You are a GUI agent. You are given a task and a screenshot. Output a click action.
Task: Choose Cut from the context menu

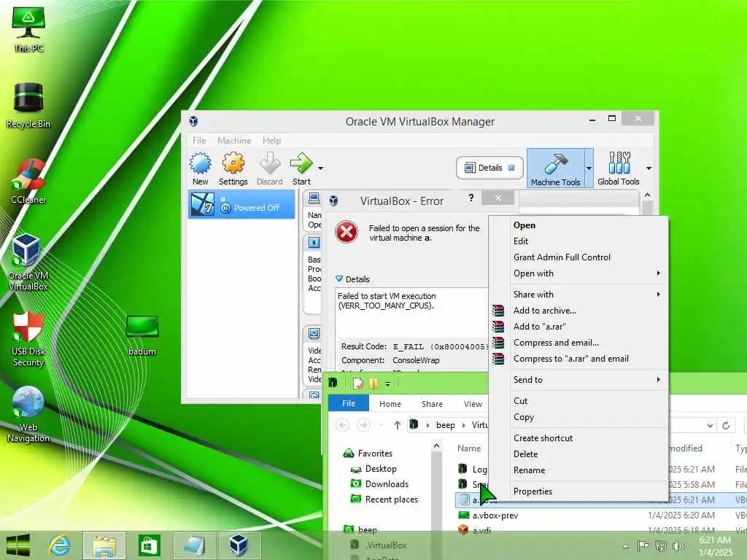click(579, 401)
